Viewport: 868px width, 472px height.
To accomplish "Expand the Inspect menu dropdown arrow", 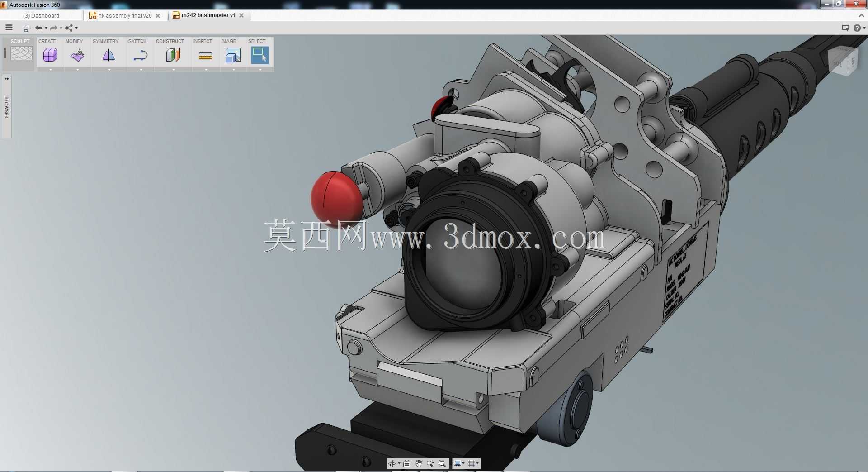I will point(206,70).
